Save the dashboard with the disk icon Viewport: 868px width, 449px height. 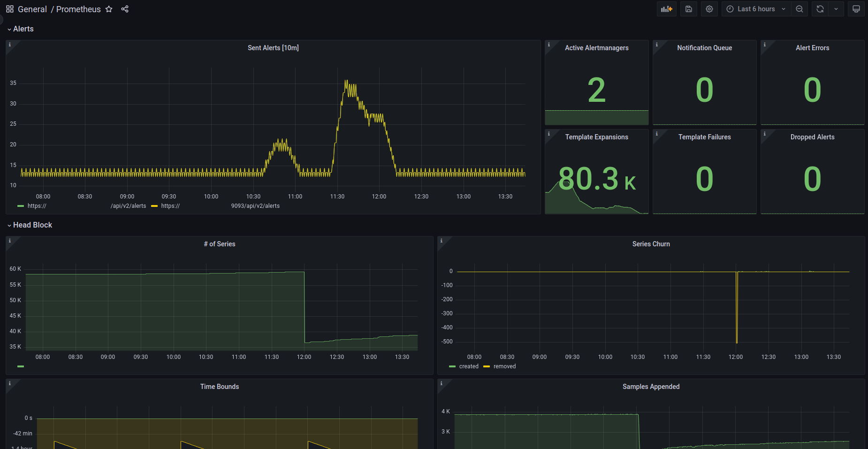click(689, 9)
